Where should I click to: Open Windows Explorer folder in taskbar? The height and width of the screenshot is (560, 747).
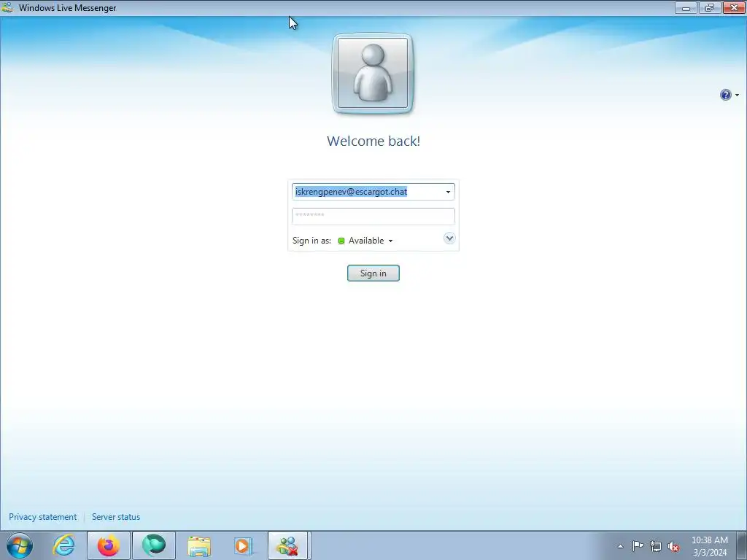tap(199, 545)
